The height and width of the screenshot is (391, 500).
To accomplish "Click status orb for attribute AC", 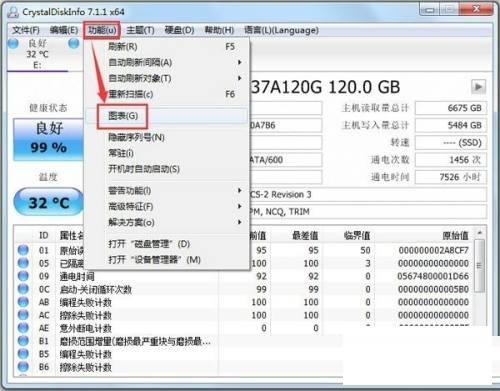I will point(23,315).
